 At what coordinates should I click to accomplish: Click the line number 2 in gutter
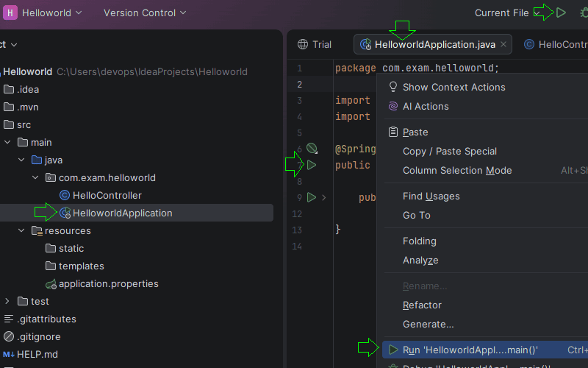click(x=299, y=84)
